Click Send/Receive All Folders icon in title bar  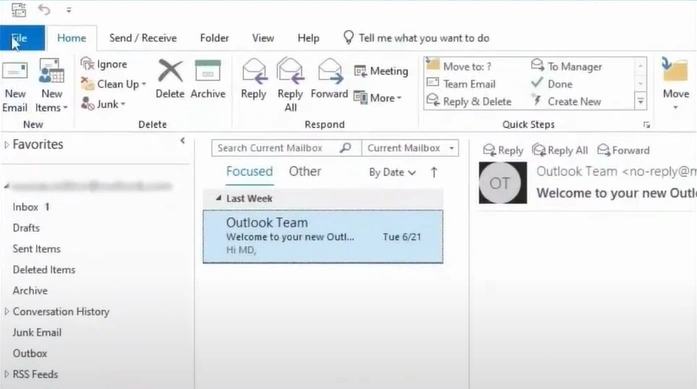(19, 10)
